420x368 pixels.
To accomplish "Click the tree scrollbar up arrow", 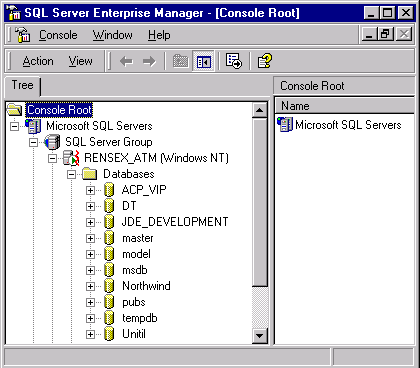I will [260, 110].
